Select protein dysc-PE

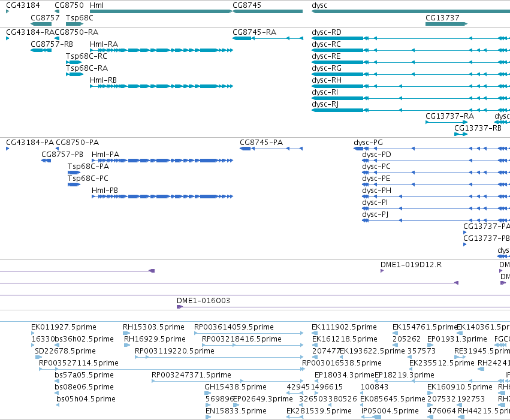pyautogui.click(x=436, y=185)
